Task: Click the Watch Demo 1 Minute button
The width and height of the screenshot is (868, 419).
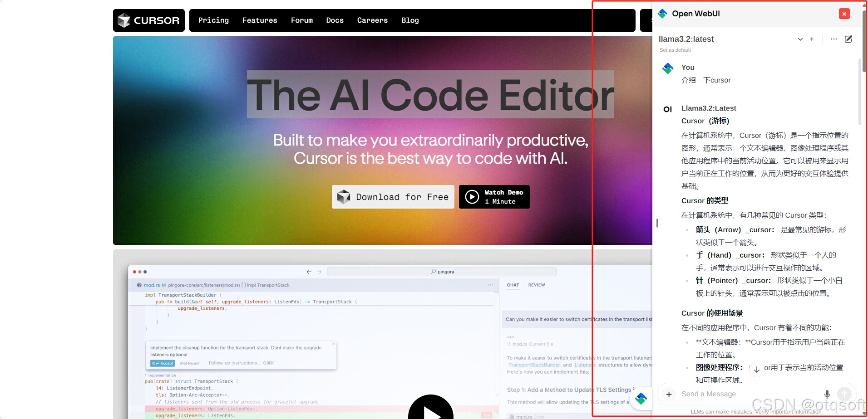Action: click(494, 197)
